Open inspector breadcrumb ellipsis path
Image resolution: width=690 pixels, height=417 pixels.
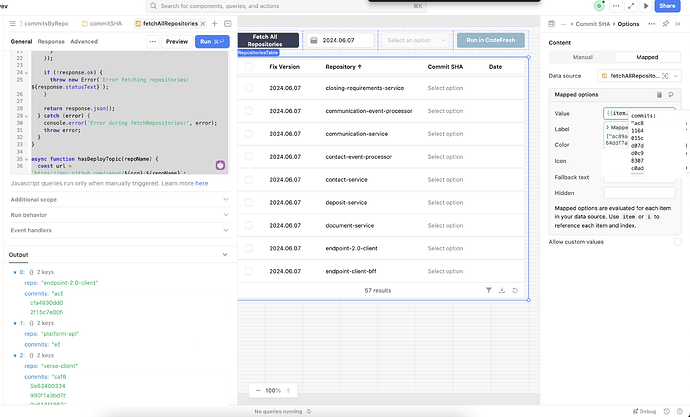(x=564, y=24)
